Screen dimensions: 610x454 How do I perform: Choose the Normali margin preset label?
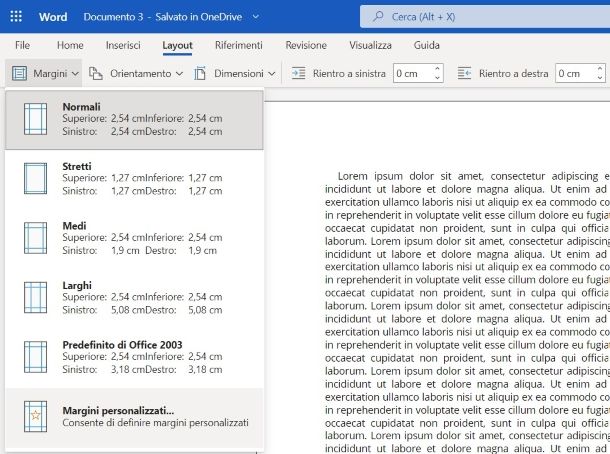81,107
